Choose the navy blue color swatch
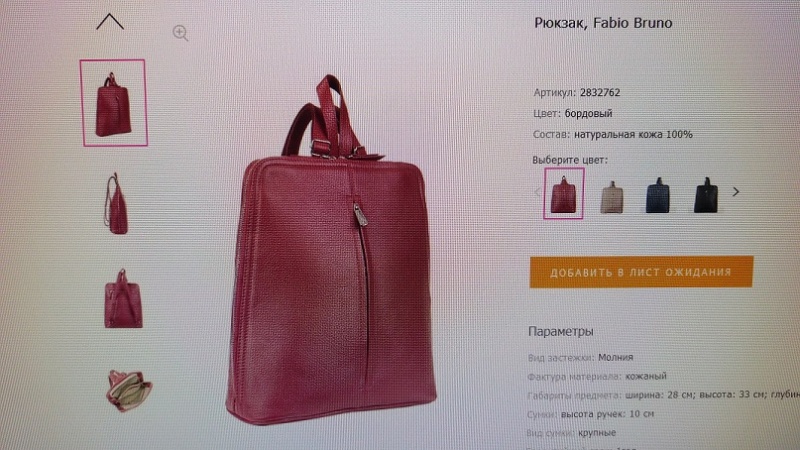Screen dimensions: 800x450 [658, 195]
